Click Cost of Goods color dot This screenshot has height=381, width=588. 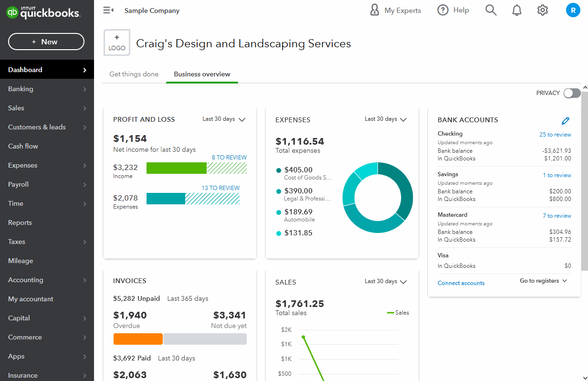pos(279,170)
